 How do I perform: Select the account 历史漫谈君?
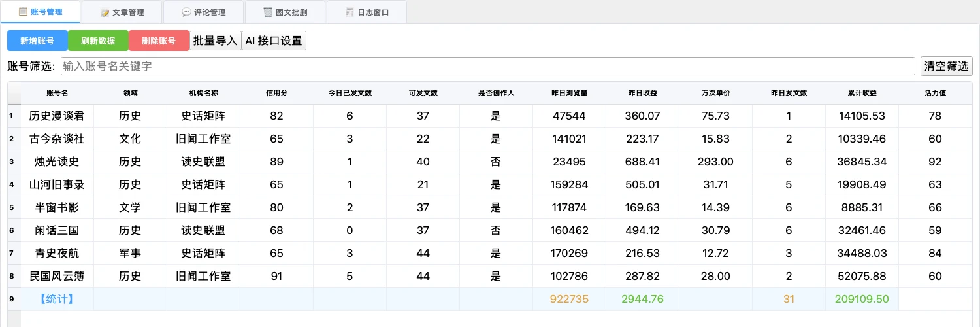pyautogui.click(x=57, y=116)
